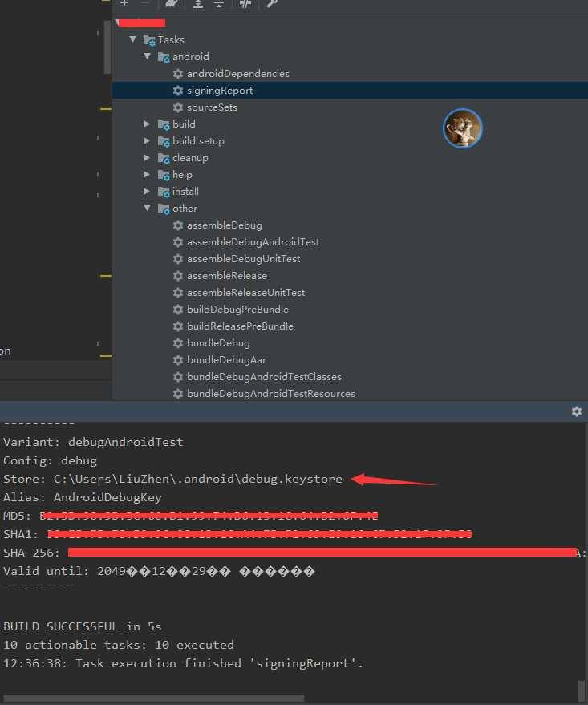Click gear icon beside bundleDebugAar
Screen dimensions: 588x705
click(178, 359)
